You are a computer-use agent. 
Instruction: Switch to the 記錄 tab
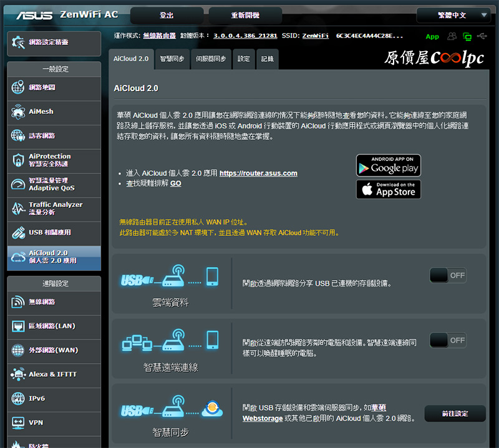268,59
